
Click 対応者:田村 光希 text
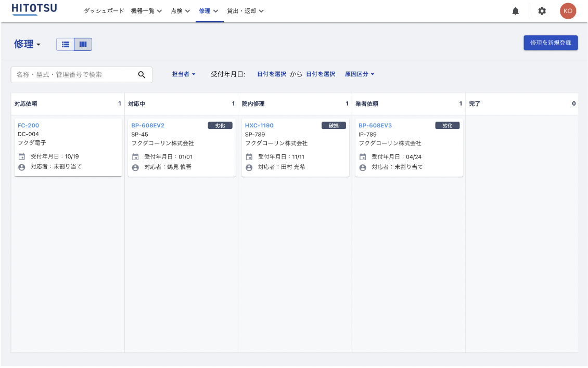click(281, 167)
